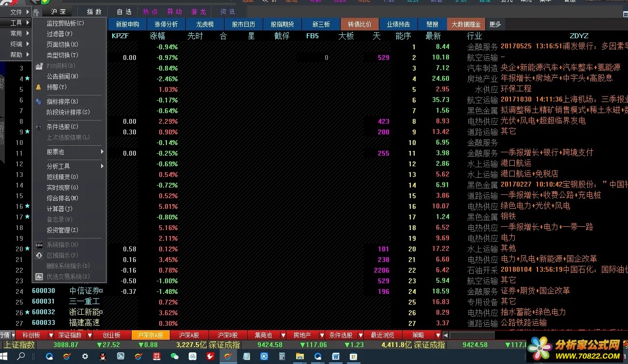The height and width of the screenshot is (364, 628).
Task: Click the 涨停分析 button
Action: coord(166,24)
